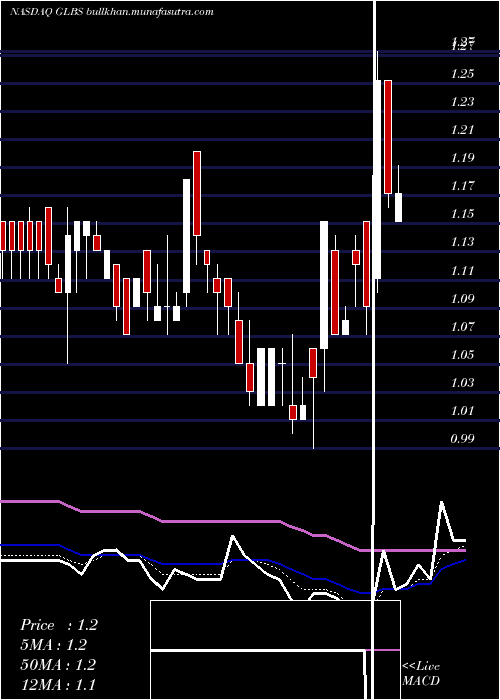Click the 1.11 price axis label
Viewport: 500px width, 700px height.
coord(462,271)
